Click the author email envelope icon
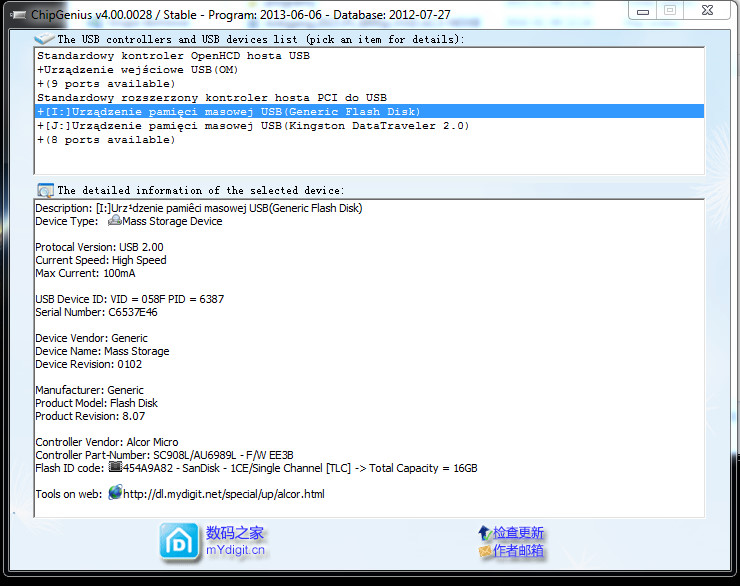The height and width of the screenshot is (586, 740). [x=485, y=551]
